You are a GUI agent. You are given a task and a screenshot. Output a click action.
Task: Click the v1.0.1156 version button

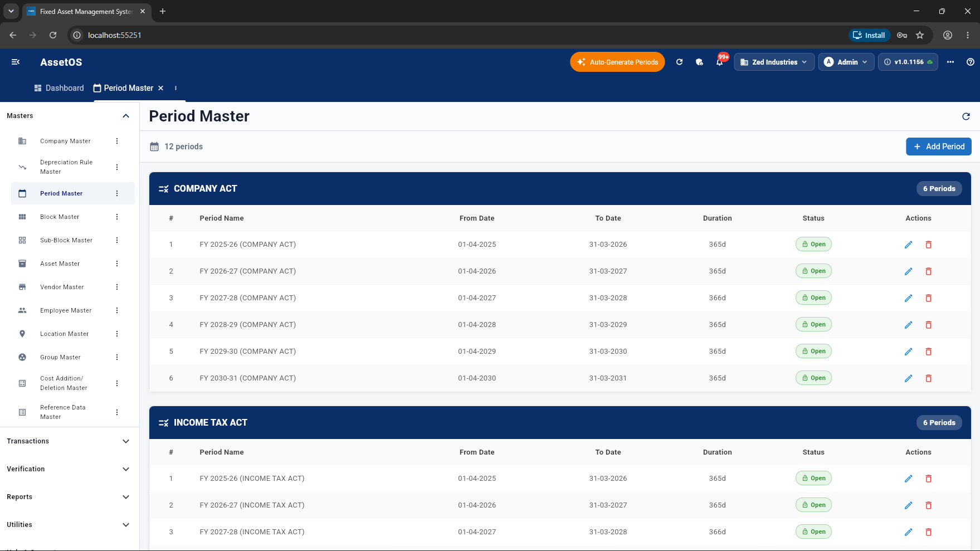[908, 62]
